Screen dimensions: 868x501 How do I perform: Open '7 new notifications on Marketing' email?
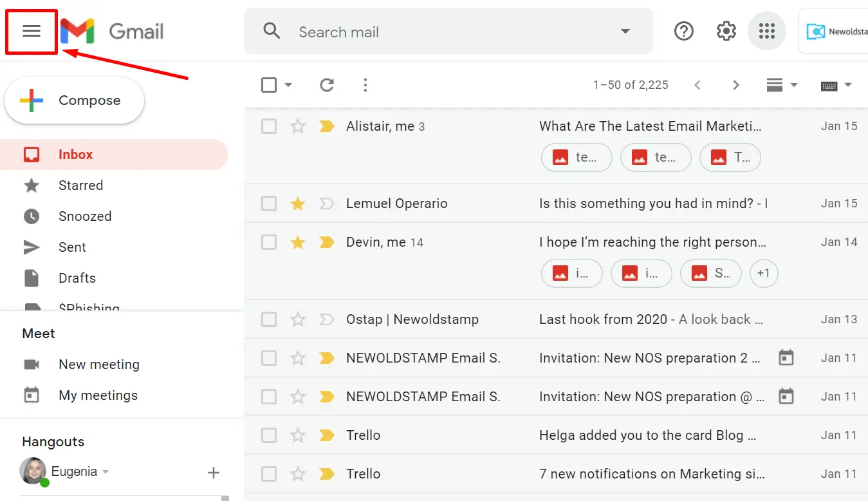(652, 474)
